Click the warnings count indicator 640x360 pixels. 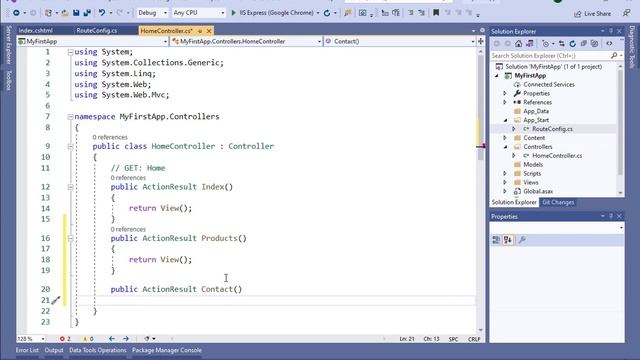coord(88,339)
